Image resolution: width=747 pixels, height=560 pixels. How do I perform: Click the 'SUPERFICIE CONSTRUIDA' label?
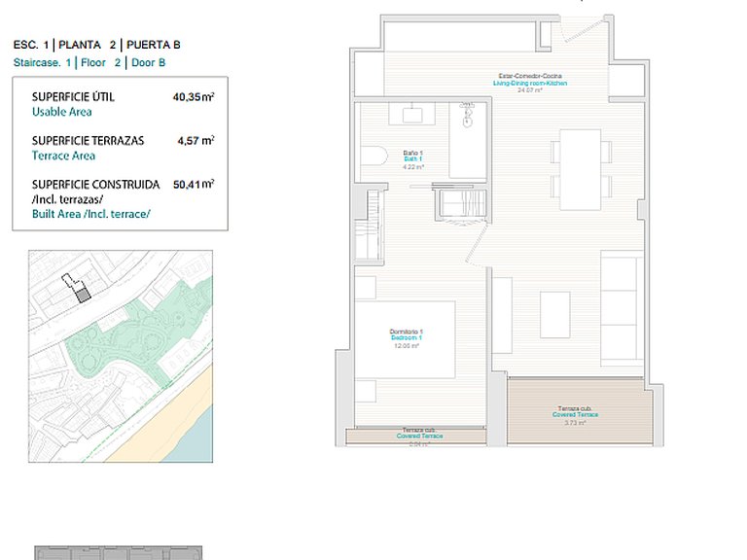pos(95,185)
